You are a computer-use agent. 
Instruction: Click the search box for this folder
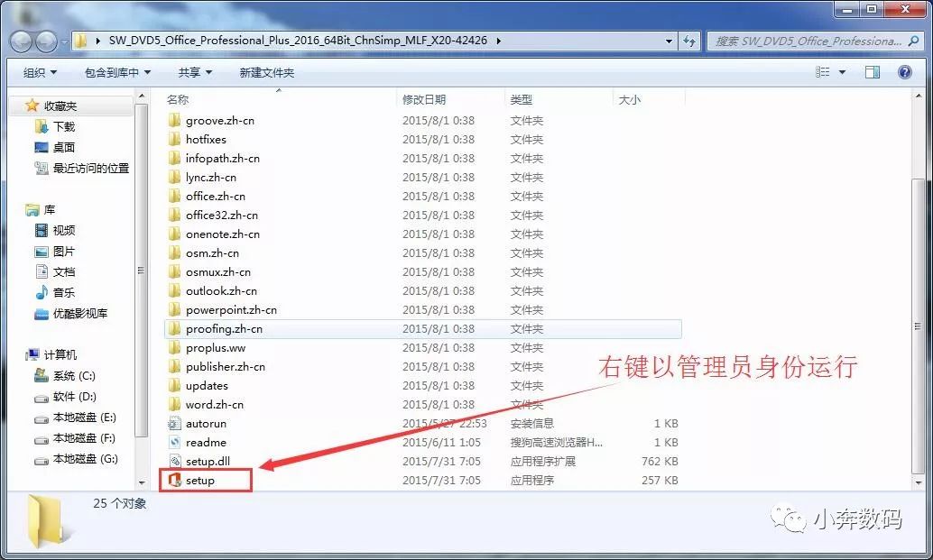point(814,41)
